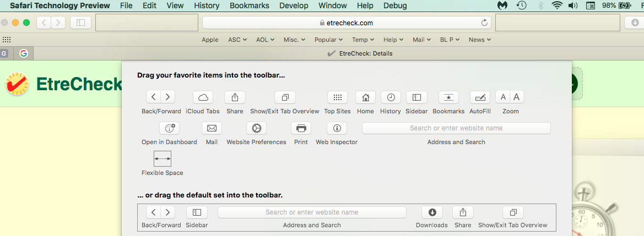644x236 pixels.
Task: Select the Share icon in the palette's top row
Action: (x=235, y=97)
